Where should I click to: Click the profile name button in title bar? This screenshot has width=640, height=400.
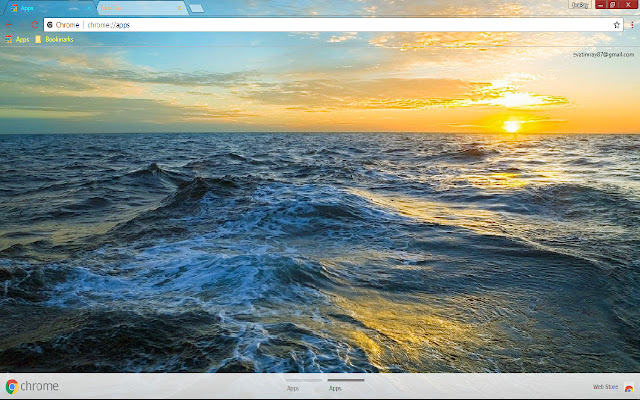[x=580, y=4]
